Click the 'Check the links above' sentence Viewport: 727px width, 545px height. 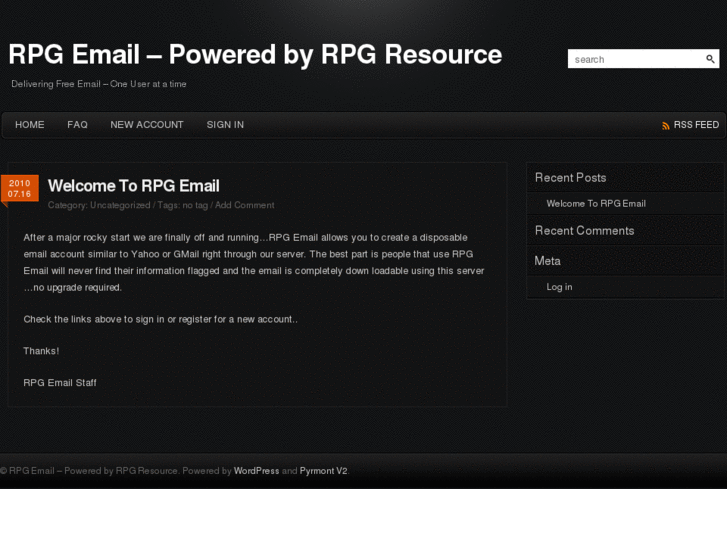coord(160,319)
